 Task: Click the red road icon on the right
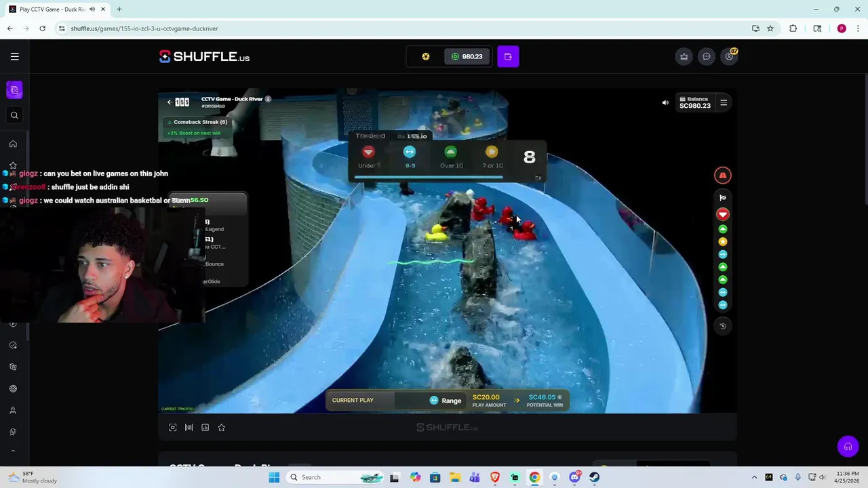point(723,175)
